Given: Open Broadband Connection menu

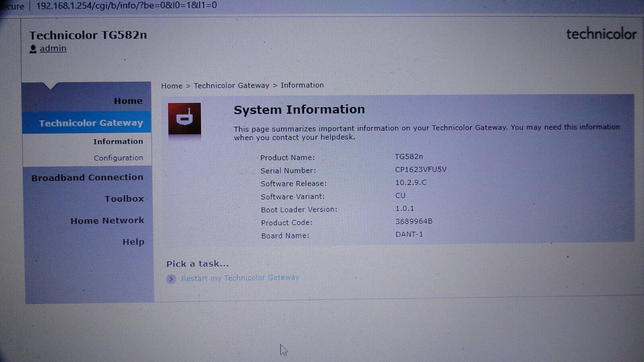Looking at the screenshot, I should pyautogui.click(x=87, y=177).
